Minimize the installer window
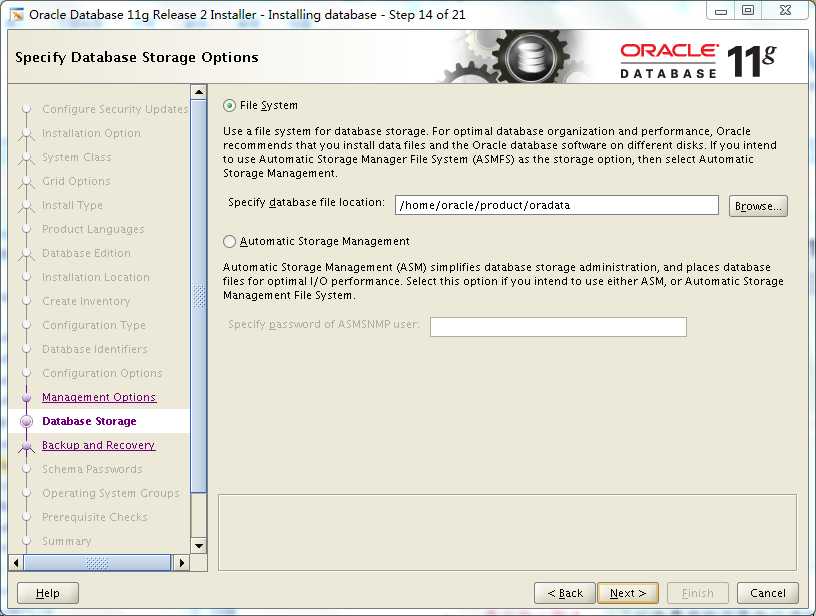 pos(721,11)
